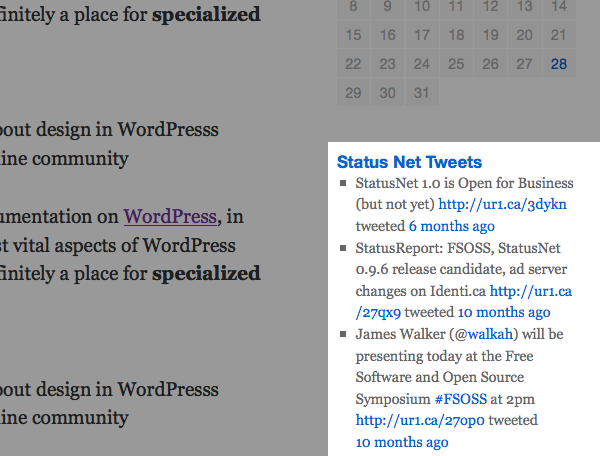Viewport: 600px width, 456px height.
Task: Click calendar day 15
Action: pyautogui.click(x=352, y=36)
